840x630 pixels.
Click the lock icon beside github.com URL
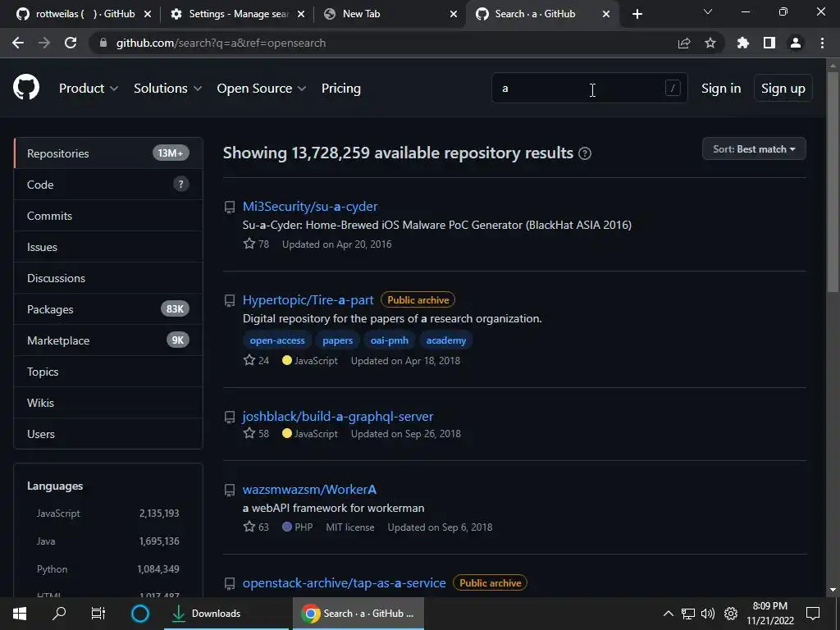[103, 43]
